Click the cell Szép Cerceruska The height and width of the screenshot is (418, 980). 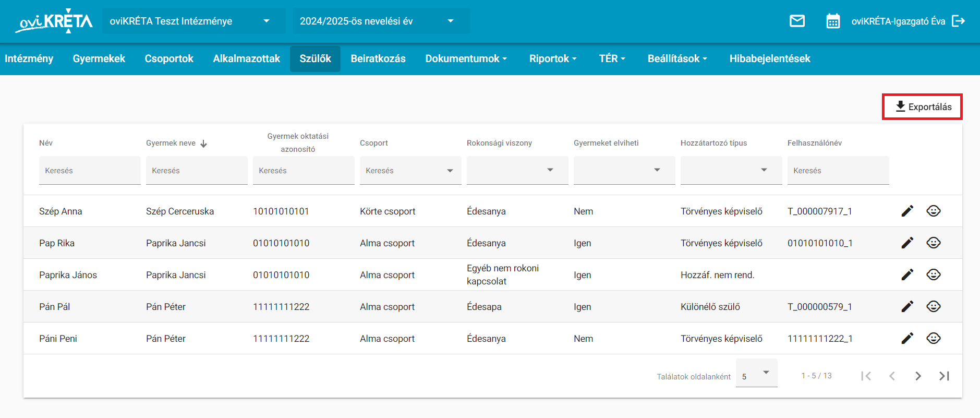coord(180,211)
